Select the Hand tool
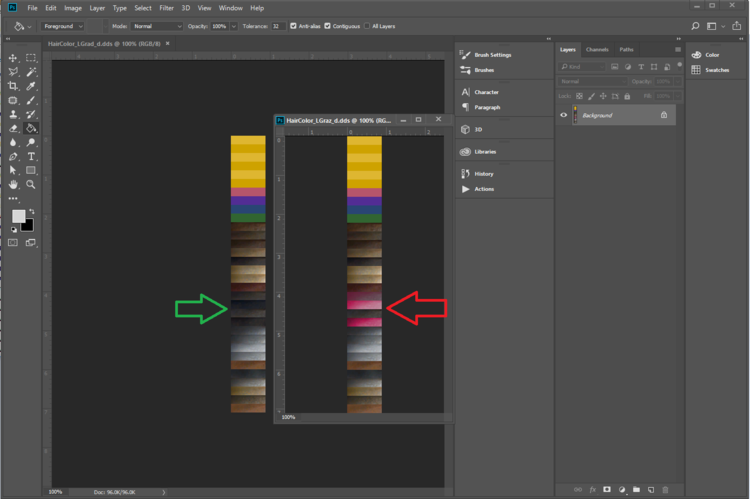 click(x=13, y=185)
